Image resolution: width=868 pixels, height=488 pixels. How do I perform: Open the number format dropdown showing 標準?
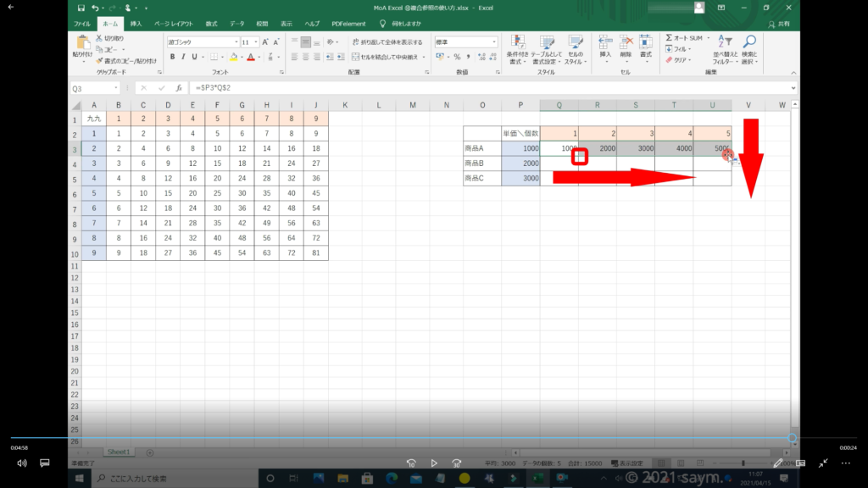point(496,42)
